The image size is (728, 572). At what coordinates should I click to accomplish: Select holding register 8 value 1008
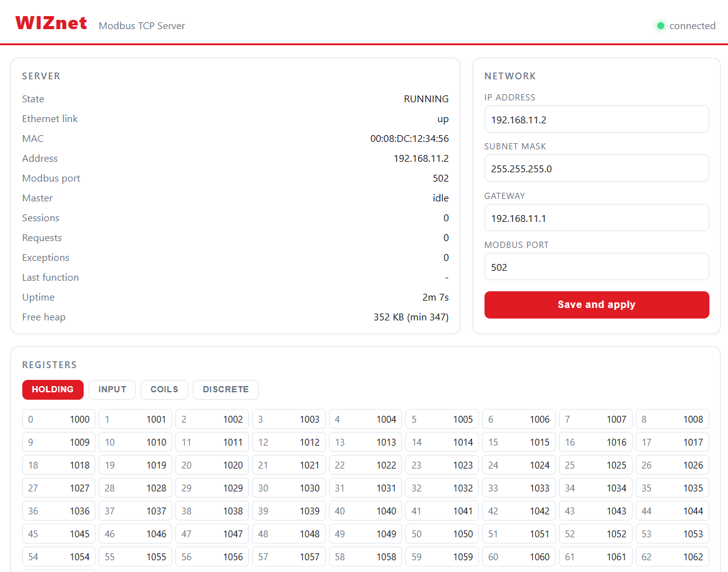click(x=672, y=420)
